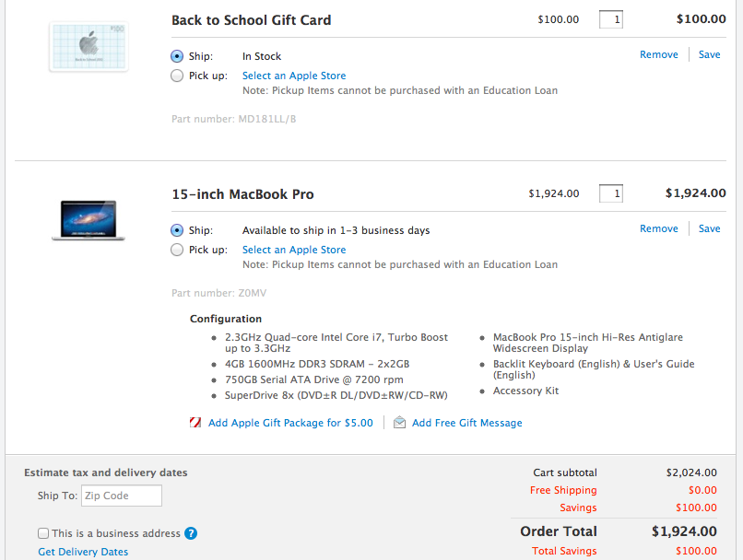Screen dimensions: 743x560
Task: Open the MacBook Pro product thumbnail
Action: click(88, 220)
